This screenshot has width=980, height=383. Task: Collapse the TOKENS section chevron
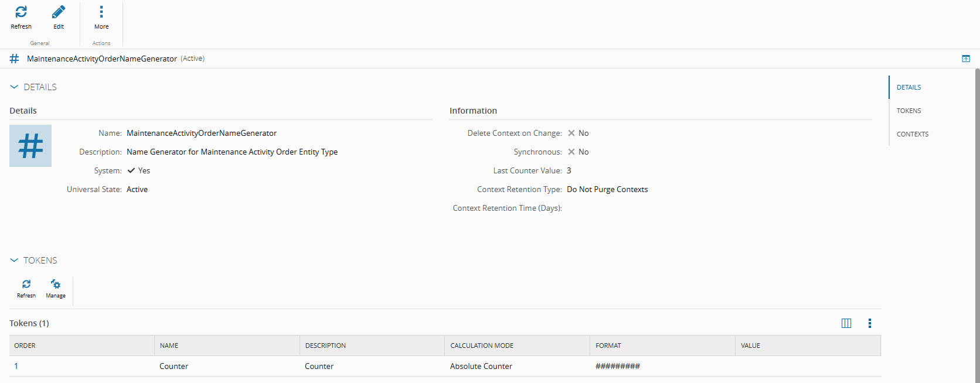click(x=14, y=261)
